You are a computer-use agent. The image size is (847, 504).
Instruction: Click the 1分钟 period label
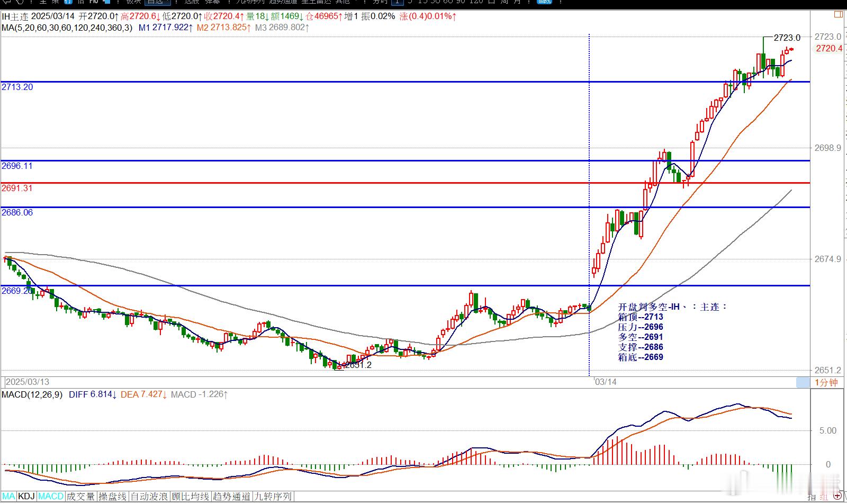coord(826,382)
